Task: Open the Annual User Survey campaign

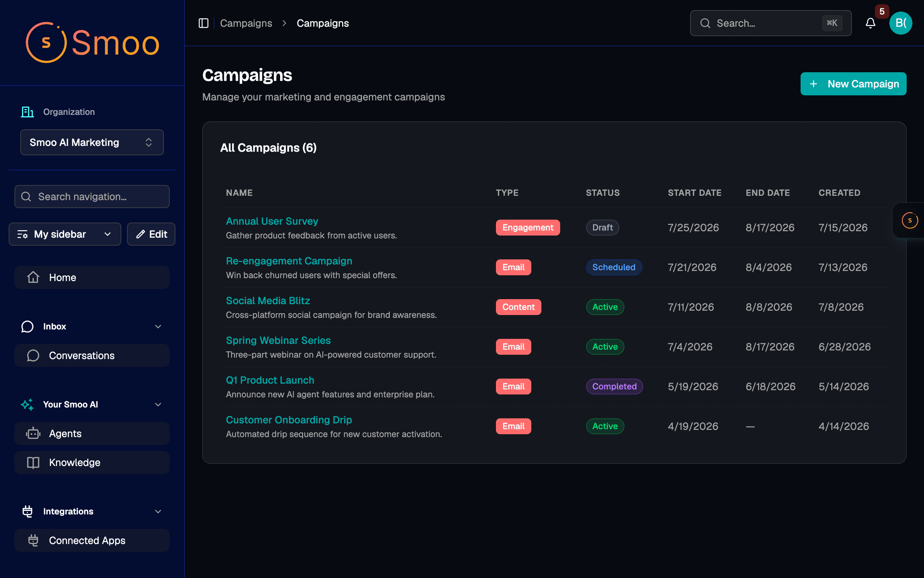Action: pos(272,221)
